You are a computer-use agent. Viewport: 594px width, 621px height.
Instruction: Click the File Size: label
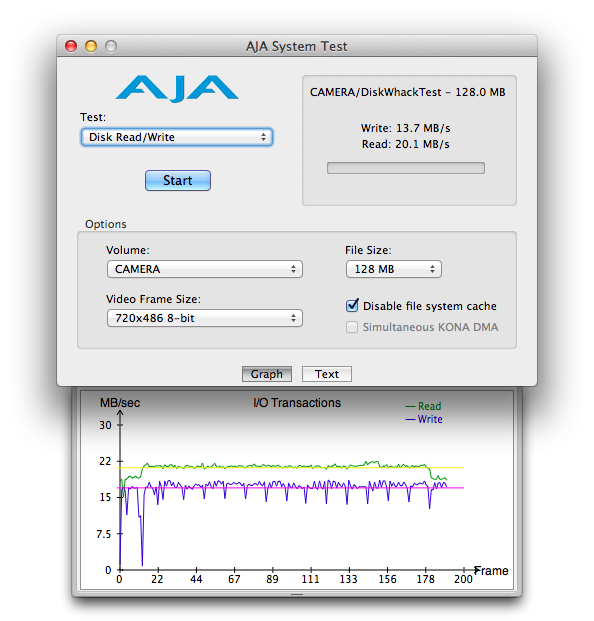(x=368, y=250)
